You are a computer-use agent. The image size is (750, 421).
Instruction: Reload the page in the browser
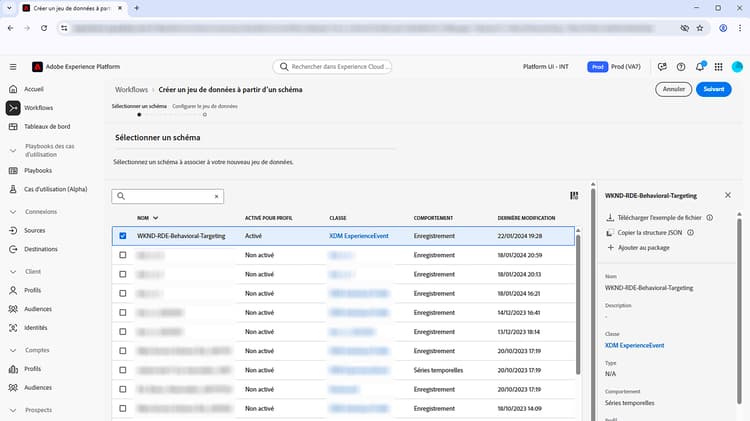[x=44, y=28]
